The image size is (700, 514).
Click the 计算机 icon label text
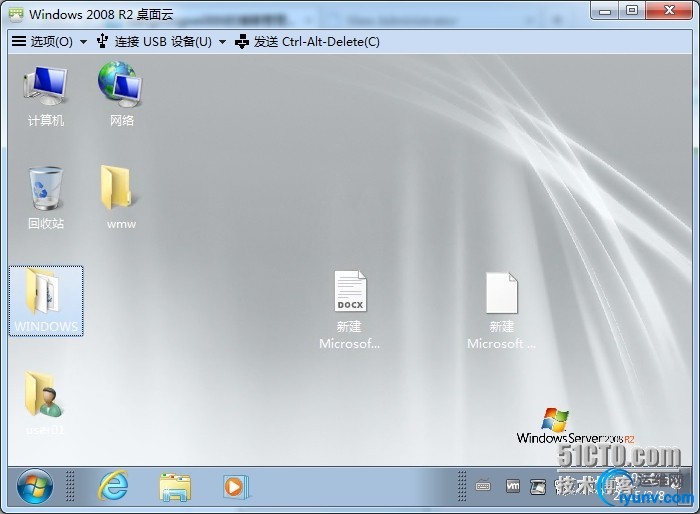coord(46,120)
